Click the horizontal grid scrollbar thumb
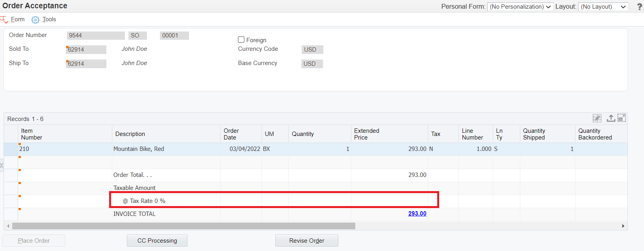This screenshot has width=644, height=251. [184, 226]
